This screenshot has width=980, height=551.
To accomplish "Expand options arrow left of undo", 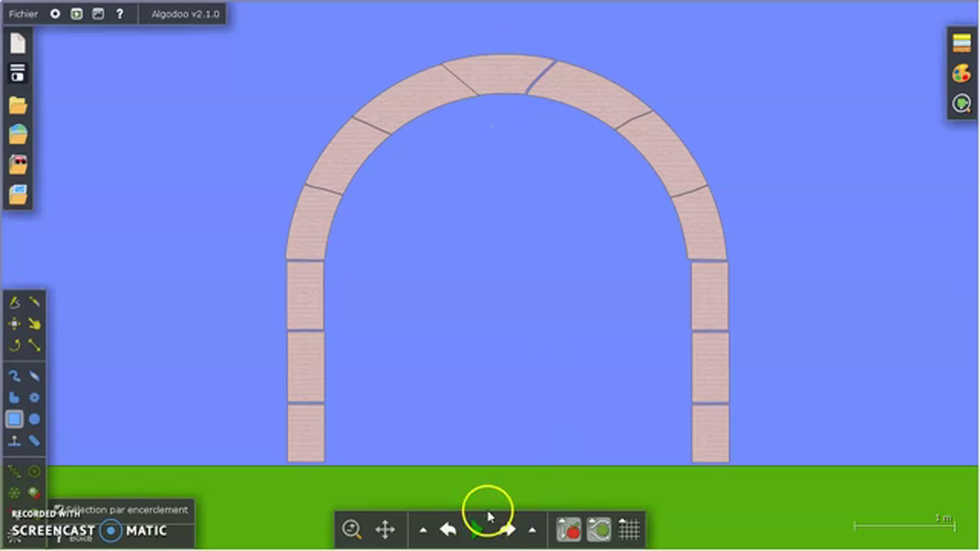I will point(423,530).
